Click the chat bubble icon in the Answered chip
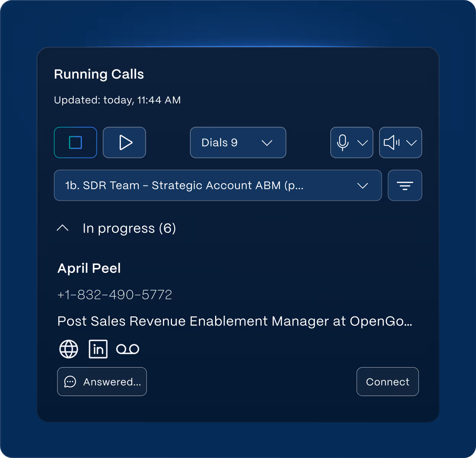The width and height of the screenshot is (476, 458). pyautogui.click(x=70, y=382)
